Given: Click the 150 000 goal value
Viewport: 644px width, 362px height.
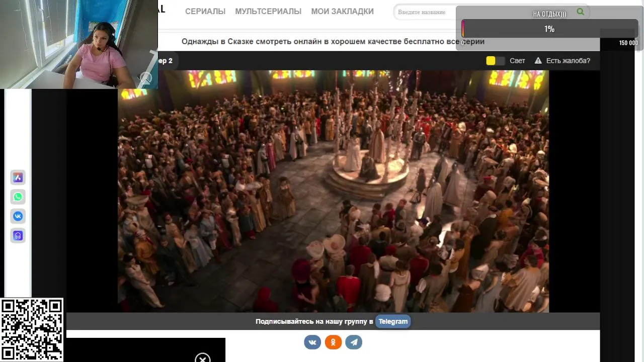Looking at the screenshot, I should tap(628, 43).
